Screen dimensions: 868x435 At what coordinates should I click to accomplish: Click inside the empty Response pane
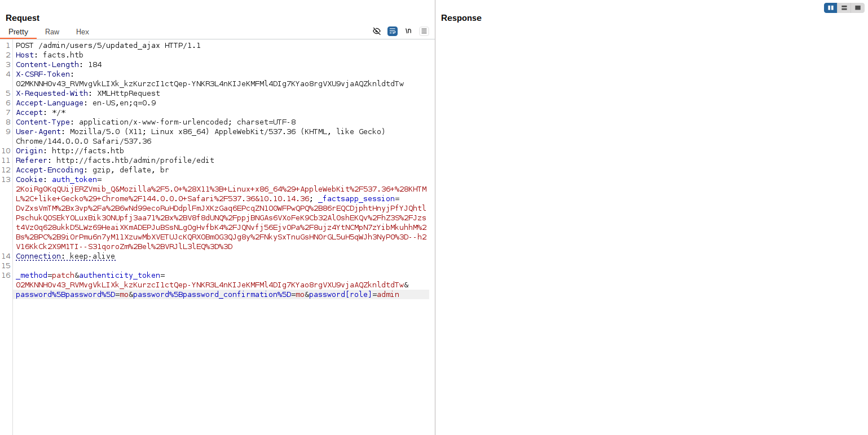pos(649,225)
